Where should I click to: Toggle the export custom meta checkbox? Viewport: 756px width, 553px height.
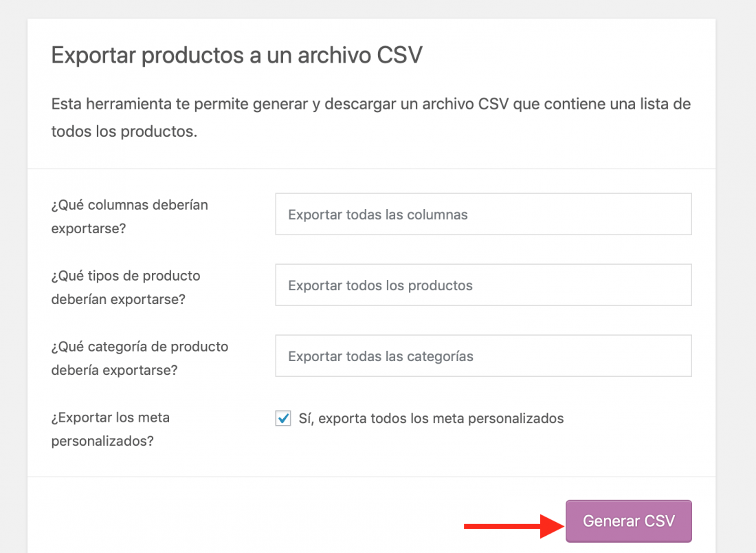tap(283, 418)
